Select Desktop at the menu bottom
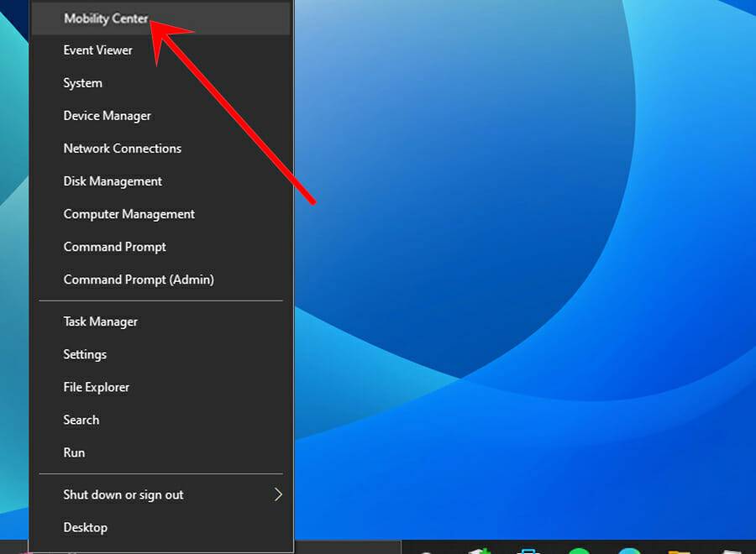 tap(85, 527)
